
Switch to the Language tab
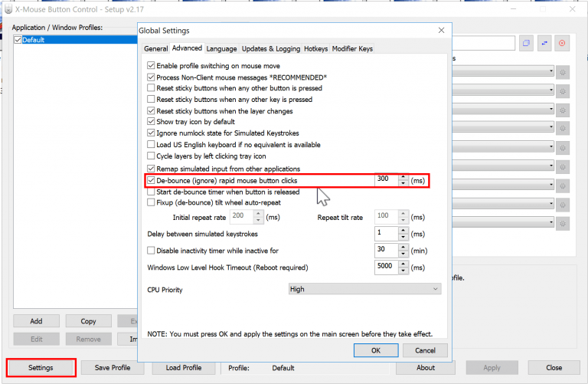point(221,49)
